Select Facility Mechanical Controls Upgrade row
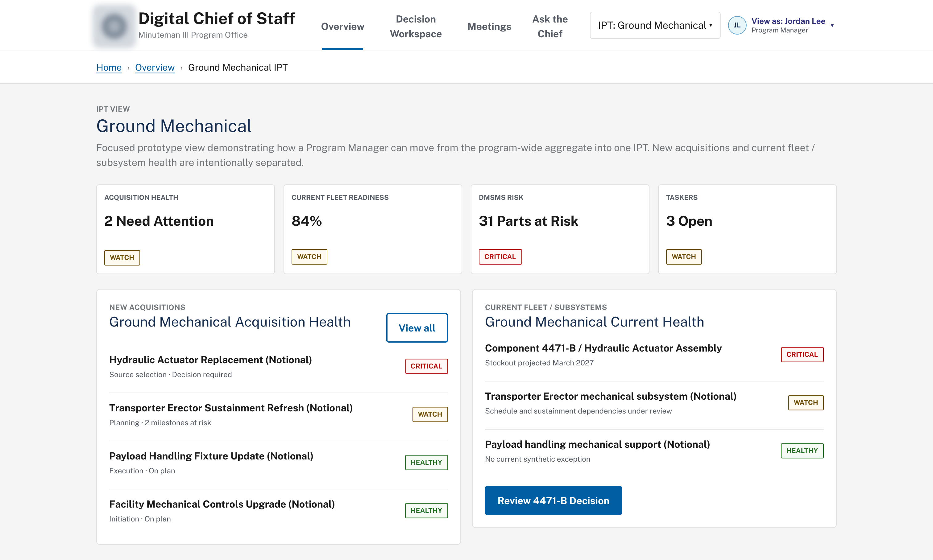Screen dimensions: 933x560 point(278,511)
